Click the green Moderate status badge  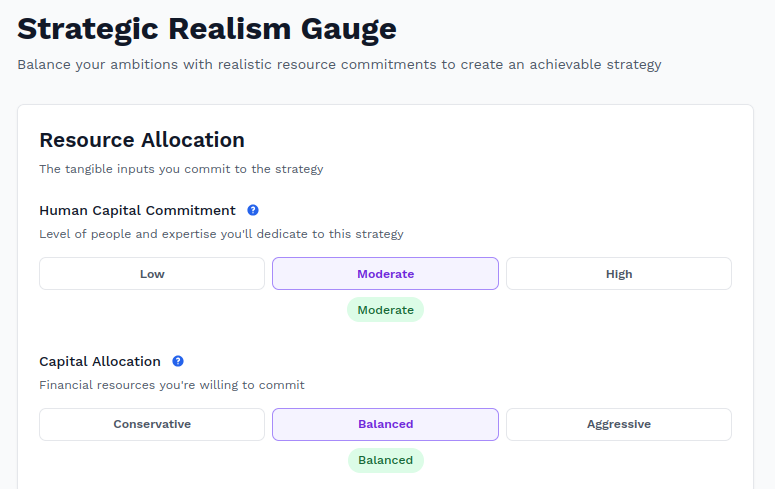click(x=386, y=310)
